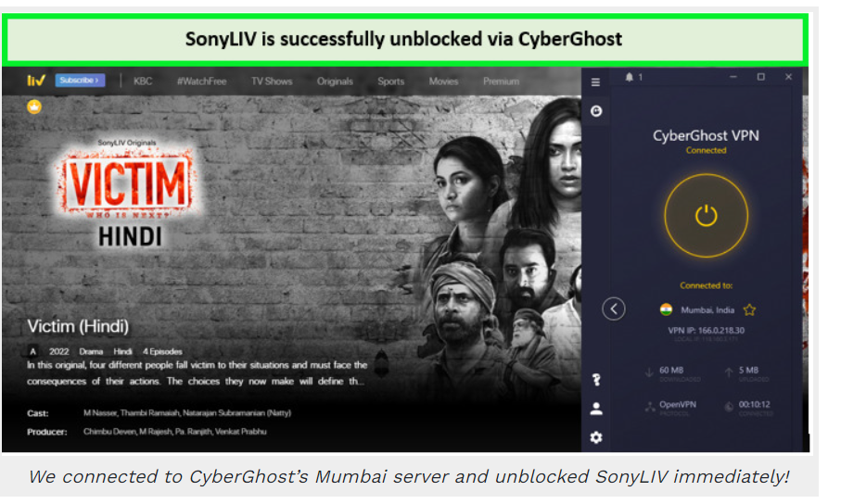Click the Subscribe button

[x=80, y=81]
